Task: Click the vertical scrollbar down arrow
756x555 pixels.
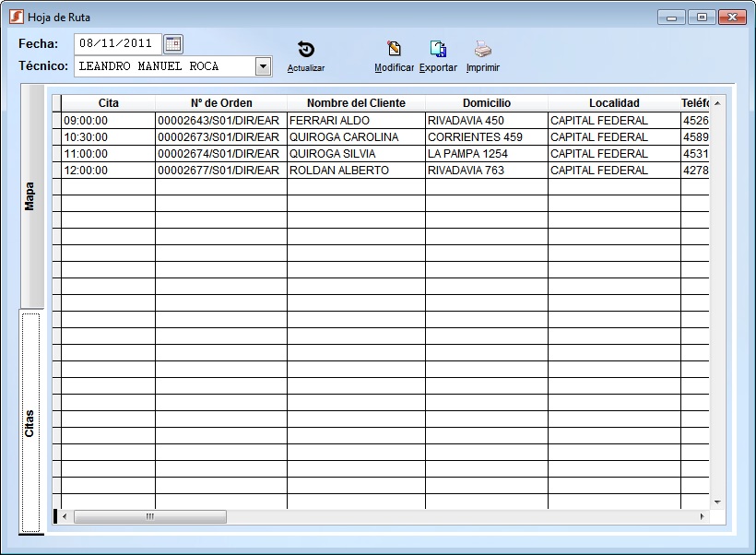Action: [x=717, y=502]
